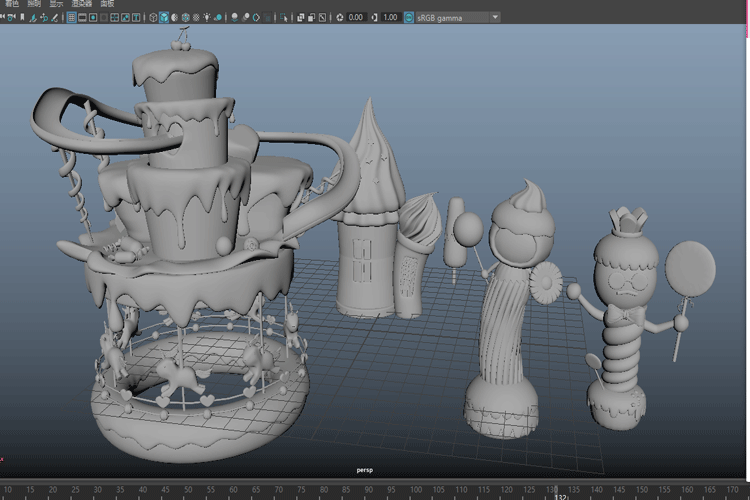Toggle isolate select icon

click(x=285, y=17)
